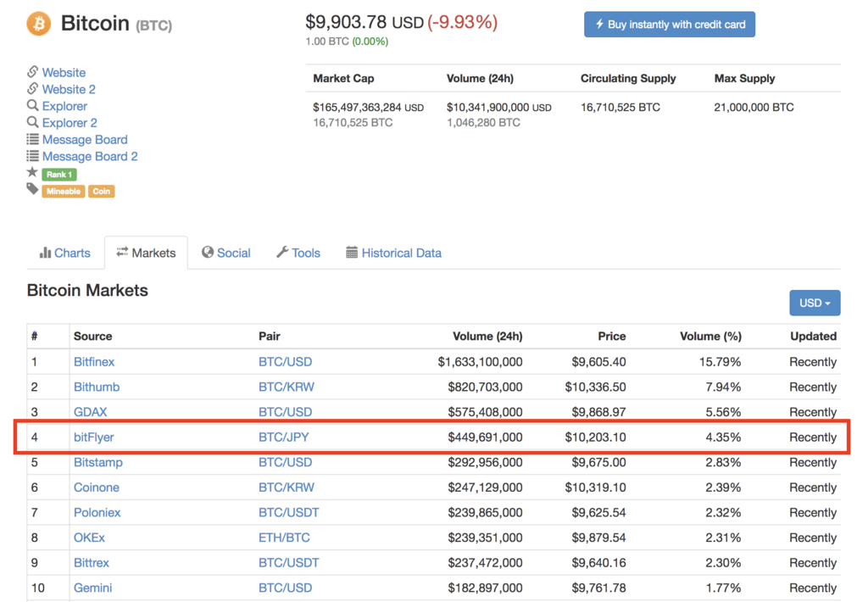868x602 pixels.
Task: Click the # column header
Action: click(x=34, y=336)
